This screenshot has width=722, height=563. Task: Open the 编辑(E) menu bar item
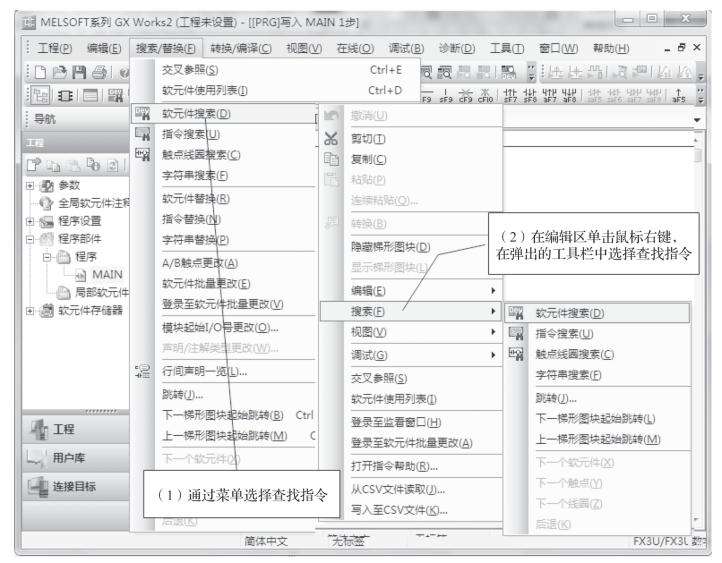point(104,48)
